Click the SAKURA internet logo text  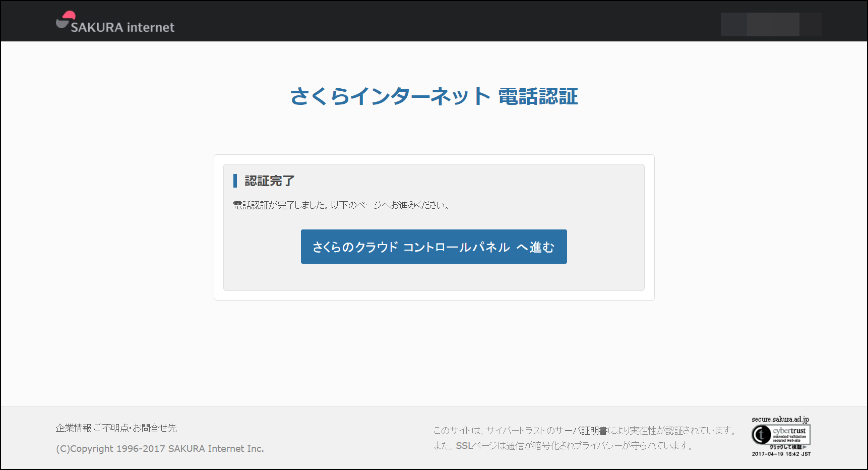(122, 27)
